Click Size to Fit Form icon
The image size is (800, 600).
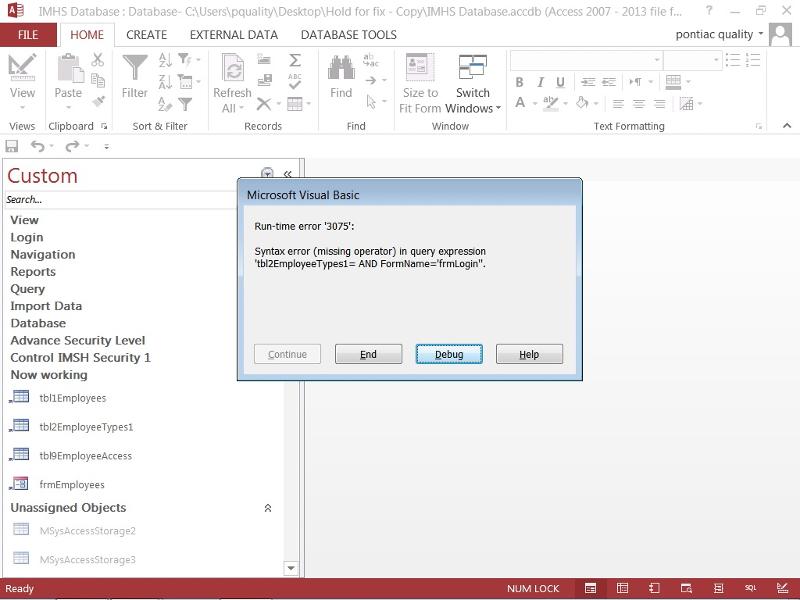pyautogui.click(x=420, y=67)
